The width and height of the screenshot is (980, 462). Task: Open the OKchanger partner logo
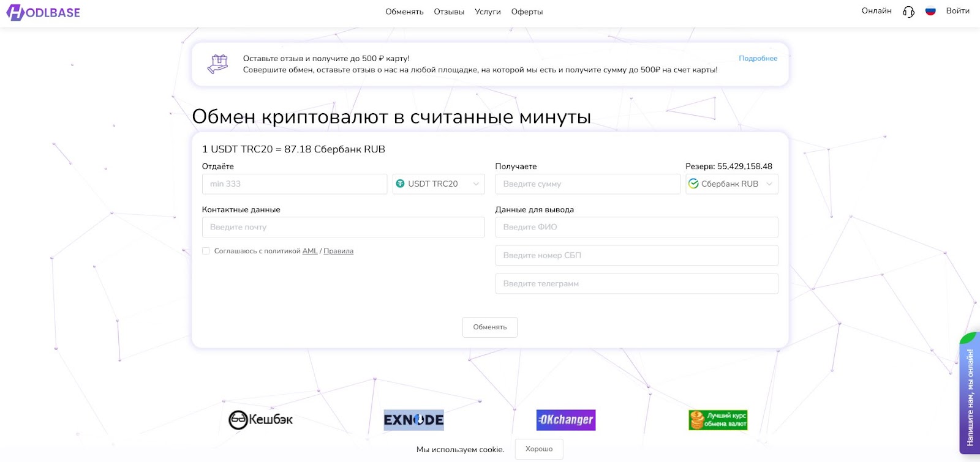pyautogui.click(x=566, y=420)
